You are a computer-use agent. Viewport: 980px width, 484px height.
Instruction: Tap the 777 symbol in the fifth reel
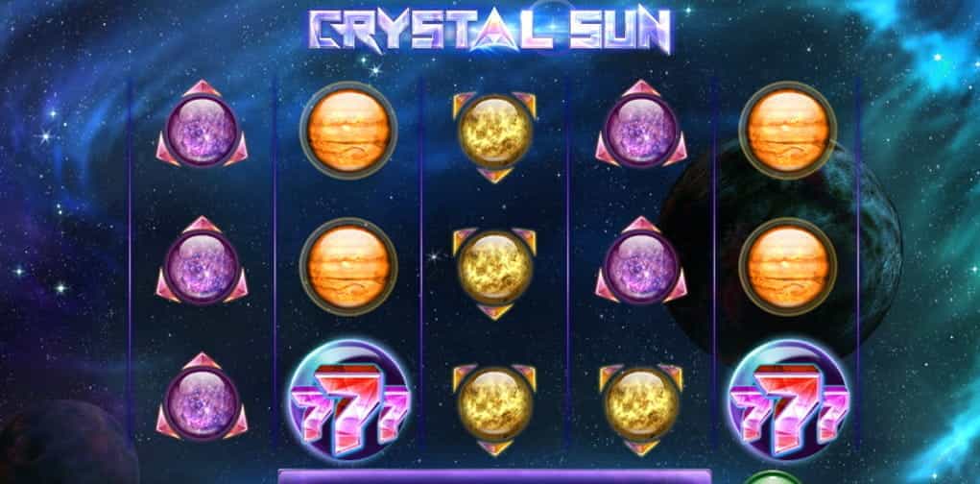click(x=789, y=400)
